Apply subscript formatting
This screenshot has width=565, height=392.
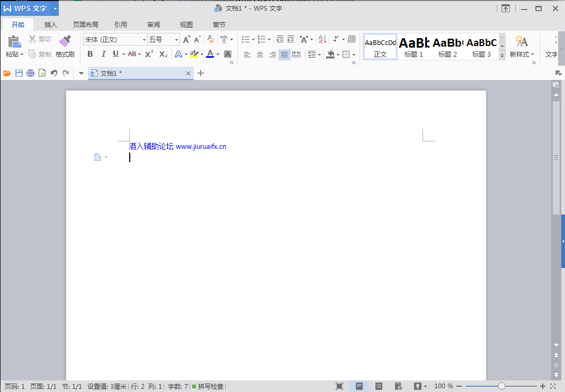pyautogui.click(x=163, y=54)
